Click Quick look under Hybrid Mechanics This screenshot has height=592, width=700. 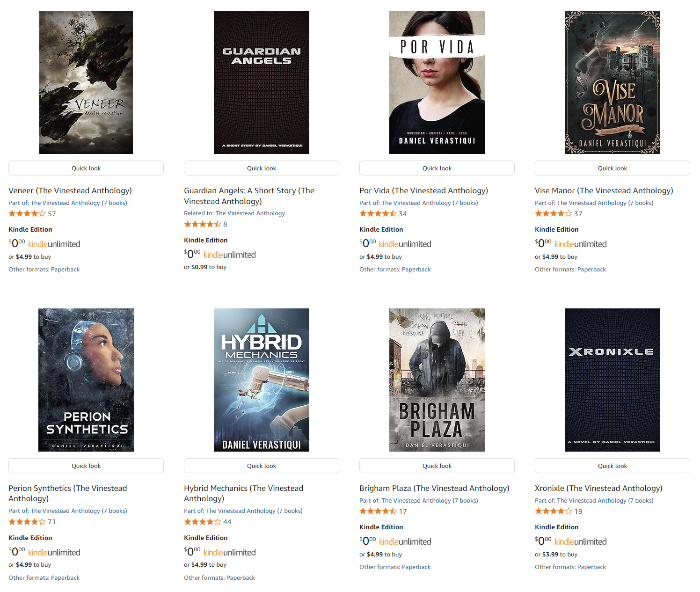coord(262,466)
